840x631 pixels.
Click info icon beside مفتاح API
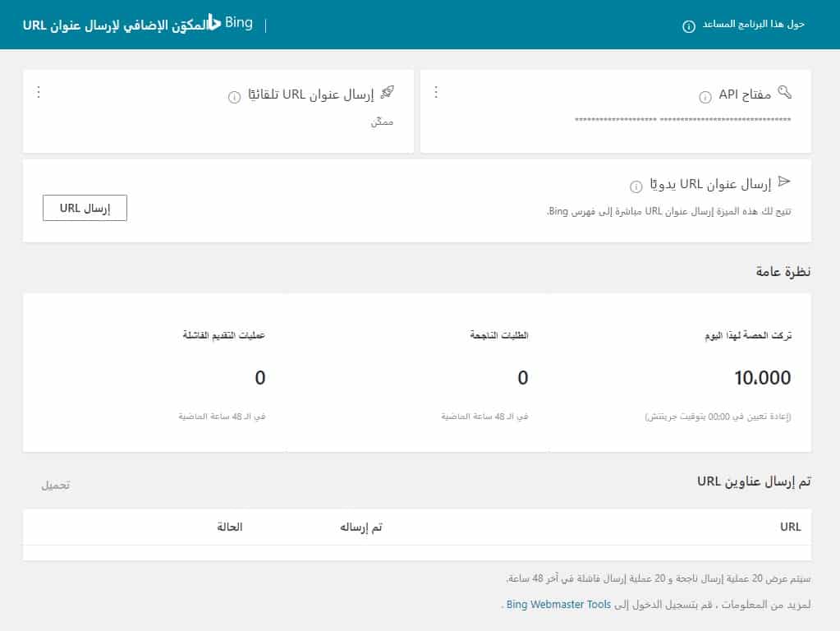705,97
